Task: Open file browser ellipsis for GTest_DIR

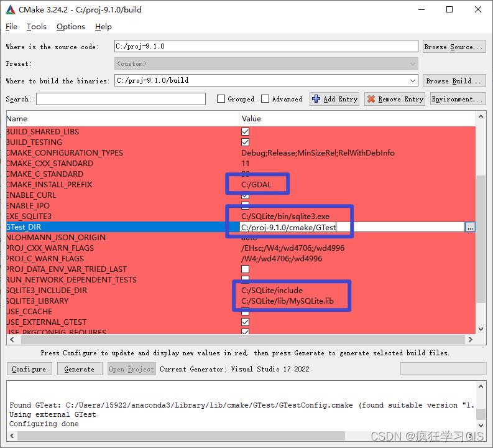Action: tap(470, 227)
